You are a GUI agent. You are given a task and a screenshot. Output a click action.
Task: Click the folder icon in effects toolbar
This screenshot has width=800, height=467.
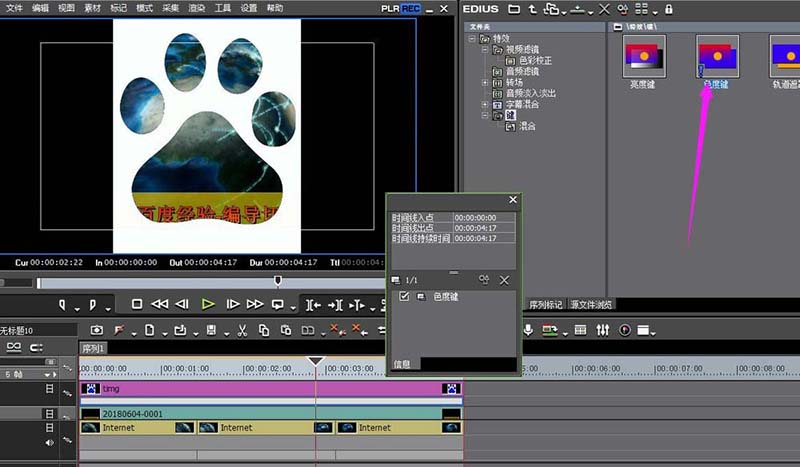tap(514, 9)
